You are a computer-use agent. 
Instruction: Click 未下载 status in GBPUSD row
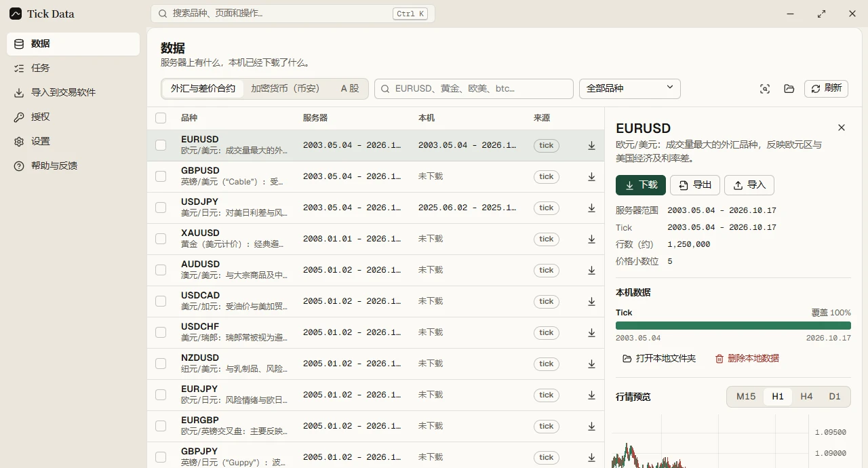431,176
